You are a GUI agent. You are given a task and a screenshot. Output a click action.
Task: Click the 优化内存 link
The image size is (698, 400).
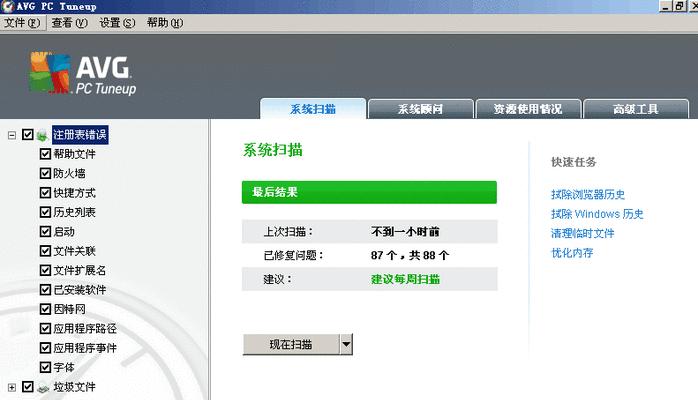(x=572, y=253)
